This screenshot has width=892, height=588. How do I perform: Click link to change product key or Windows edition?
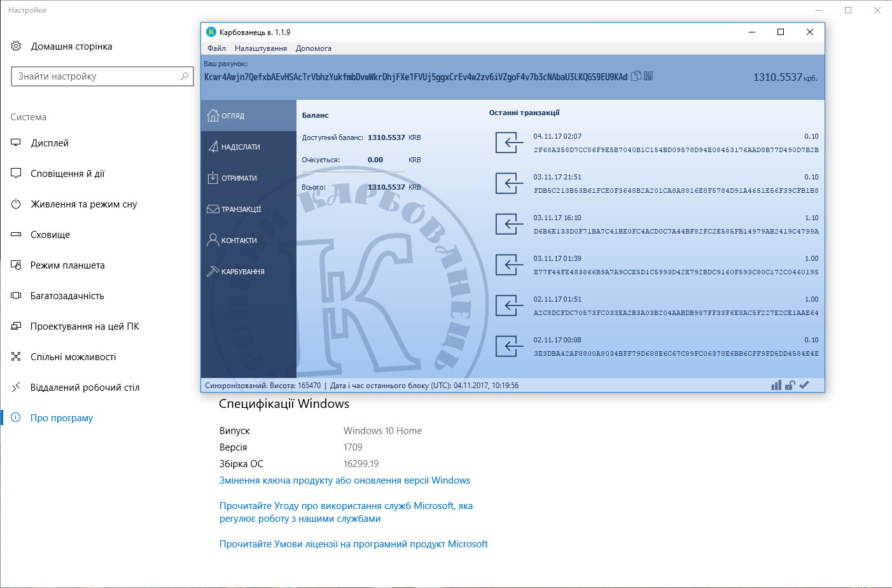(345, 480)
